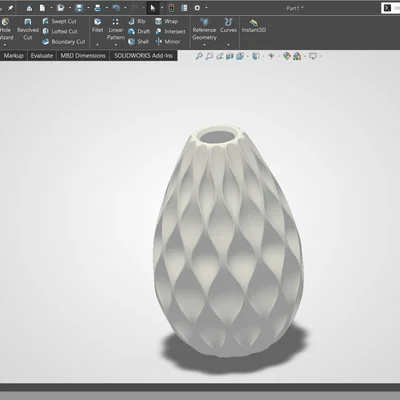The width and height of the screenshot is (400, 400).
Task: Select the Shell tool
Action: (138, 42)
